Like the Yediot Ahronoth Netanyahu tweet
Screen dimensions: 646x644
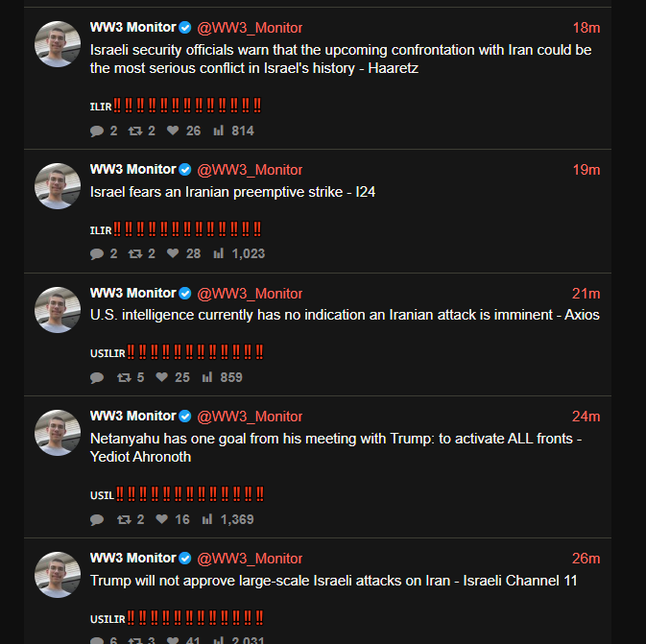161,519
